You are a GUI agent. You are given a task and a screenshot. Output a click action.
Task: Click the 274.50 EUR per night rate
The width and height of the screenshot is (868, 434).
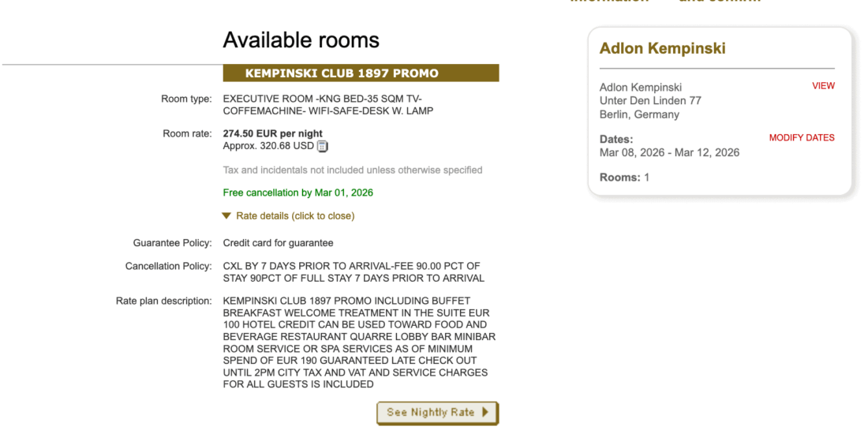(272, 133)
